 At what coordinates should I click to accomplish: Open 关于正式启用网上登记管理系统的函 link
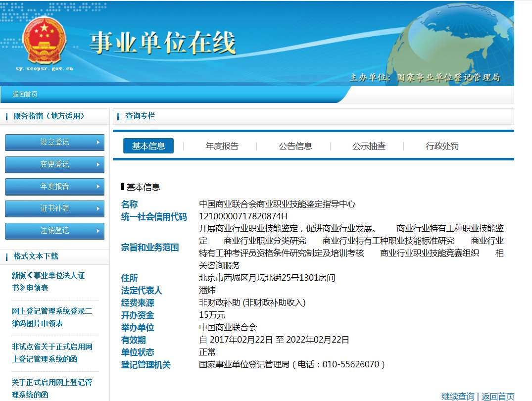(x=51, y=389)
